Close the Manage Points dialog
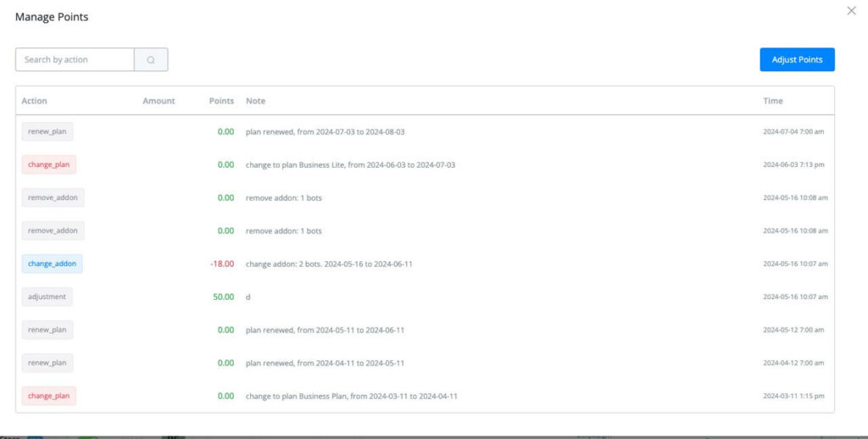Image resolution: width=868 pixels, height=439 pixels. point(851,10)
